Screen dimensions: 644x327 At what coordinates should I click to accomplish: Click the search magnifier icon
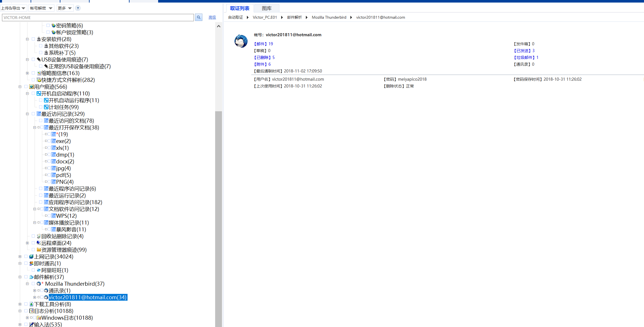[x=198, y=17]
